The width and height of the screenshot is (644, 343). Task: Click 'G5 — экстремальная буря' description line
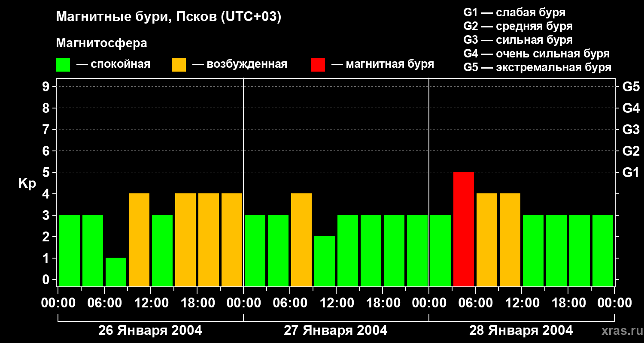pyautogui.click(x=537, y=67)
